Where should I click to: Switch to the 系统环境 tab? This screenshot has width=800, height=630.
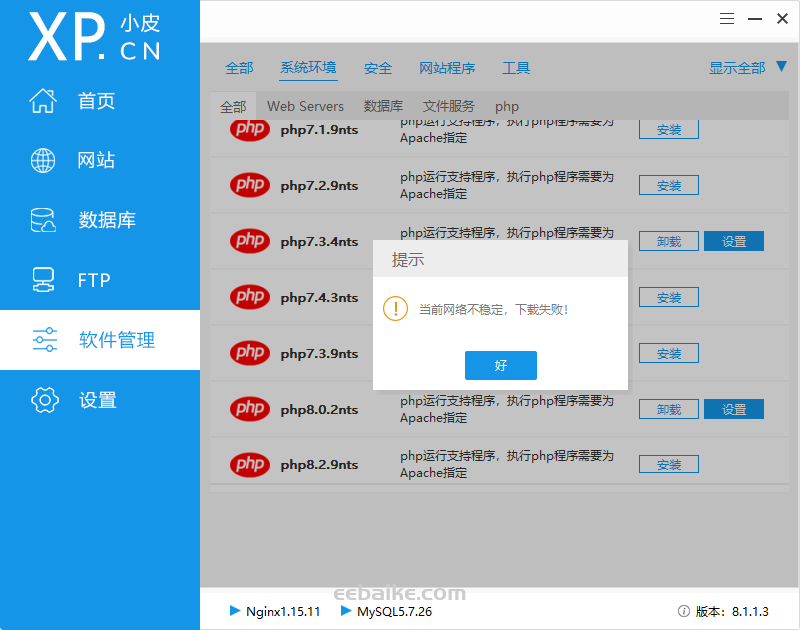click(308, 67)
